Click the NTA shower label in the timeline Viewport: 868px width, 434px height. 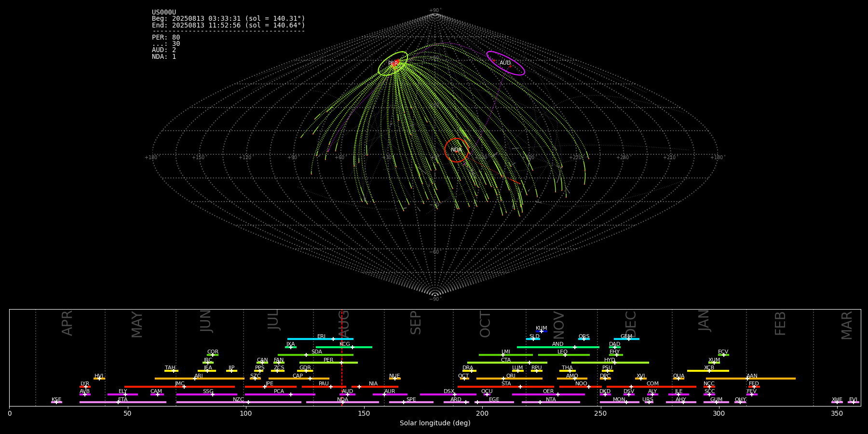point(551,400)
